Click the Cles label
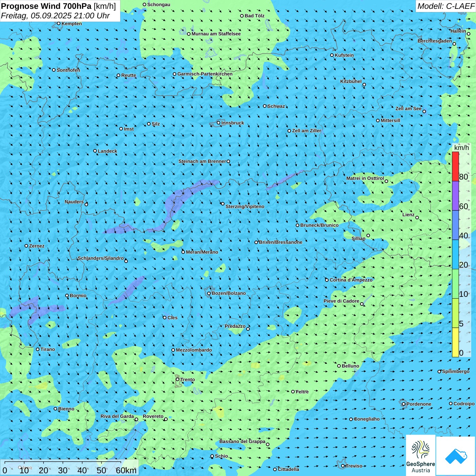 click(172, 318)
